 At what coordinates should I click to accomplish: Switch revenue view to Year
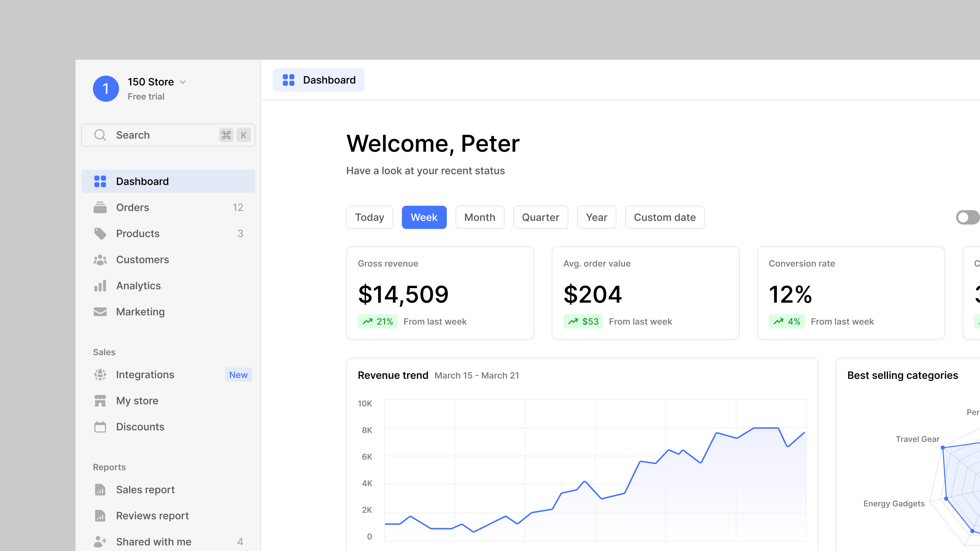click(x=596, y=217)
